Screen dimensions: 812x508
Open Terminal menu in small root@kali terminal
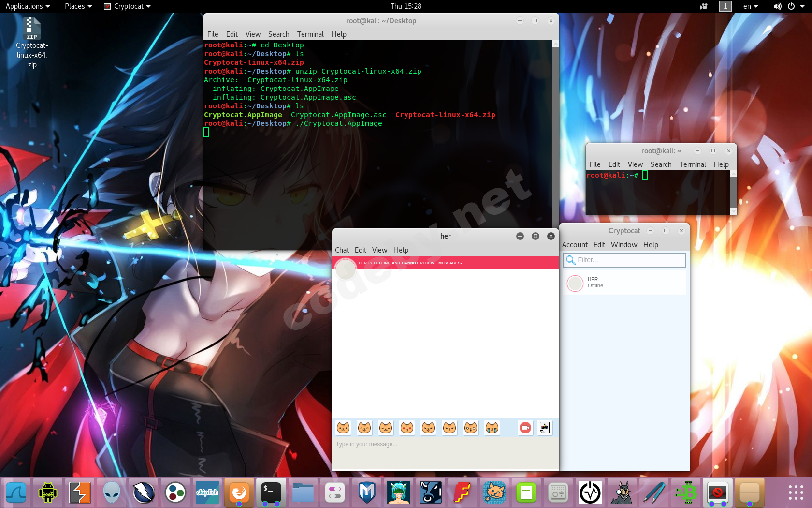coord(693,164)
